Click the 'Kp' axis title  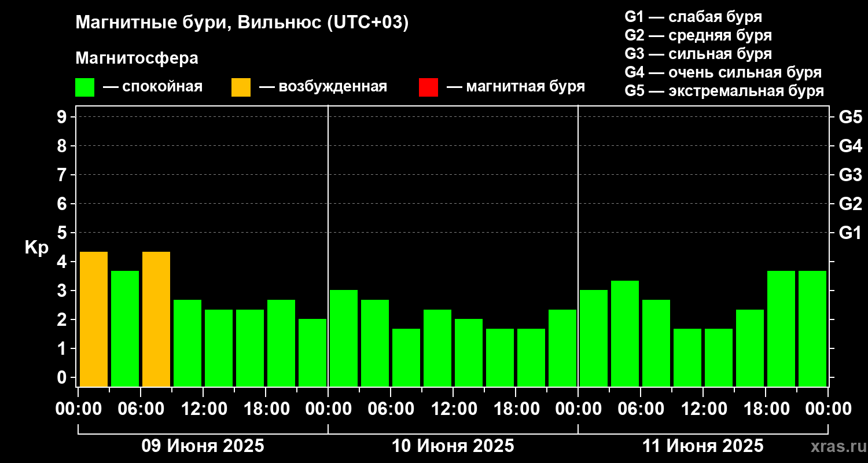[x=36, y=248]
